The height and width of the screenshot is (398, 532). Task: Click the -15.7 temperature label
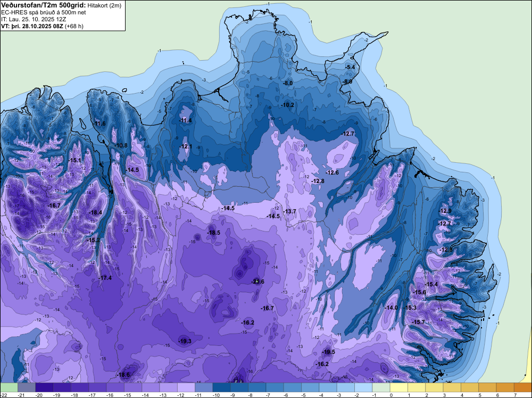tap(418, 322)
